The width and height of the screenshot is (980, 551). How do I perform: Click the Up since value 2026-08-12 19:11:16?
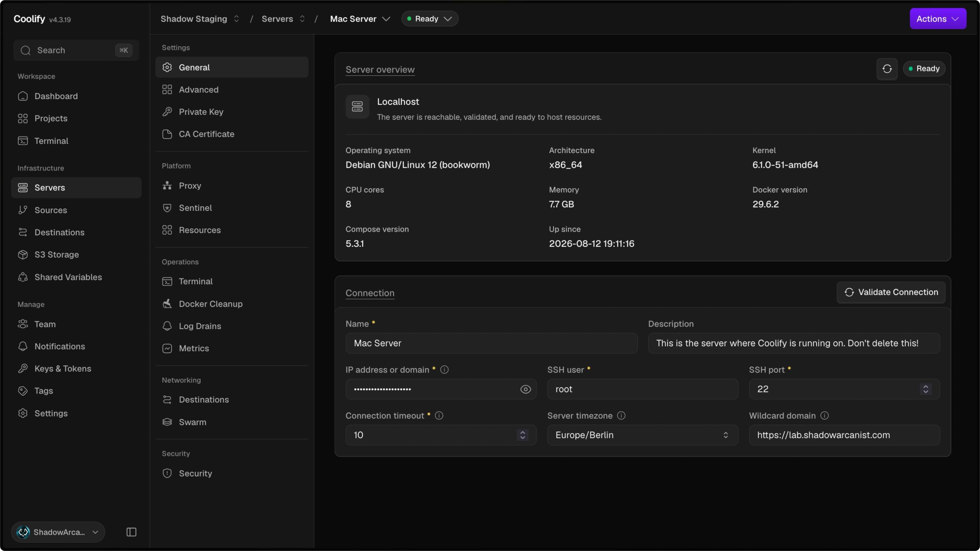(591, 244)
